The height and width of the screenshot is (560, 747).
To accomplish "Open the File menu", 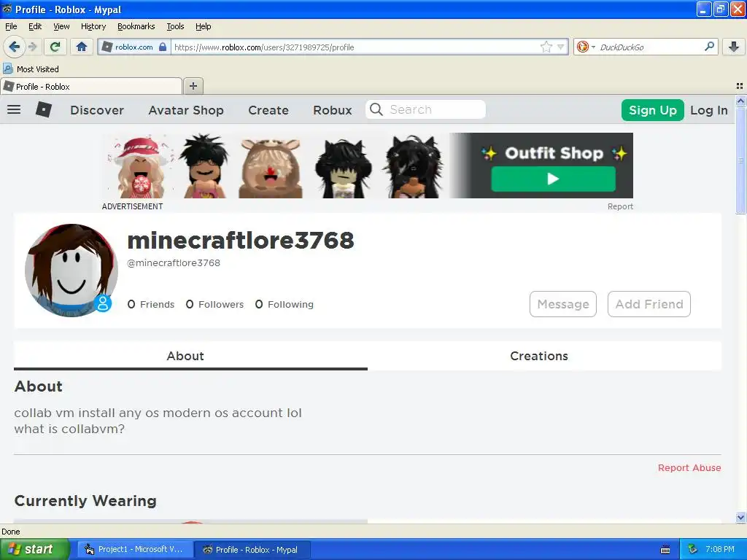I will pyautogui.click(x=11, y=26).
